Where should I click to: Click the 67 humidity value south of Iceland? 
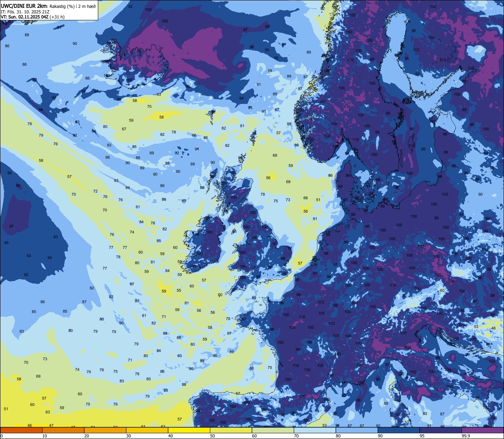coord(124,129)
